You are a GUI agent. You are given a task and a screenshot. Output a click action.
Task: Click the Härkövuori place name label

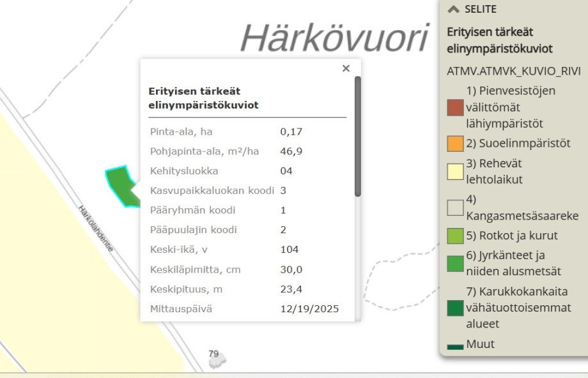(x=334, y=39)
